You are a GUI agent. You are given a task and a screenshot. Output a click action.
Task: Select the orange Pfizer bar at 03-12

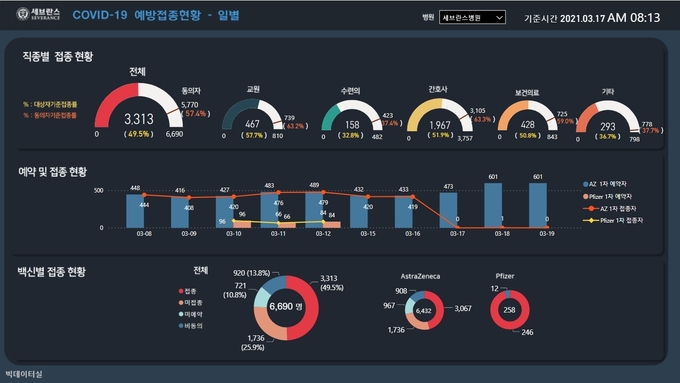coord(332,225)
